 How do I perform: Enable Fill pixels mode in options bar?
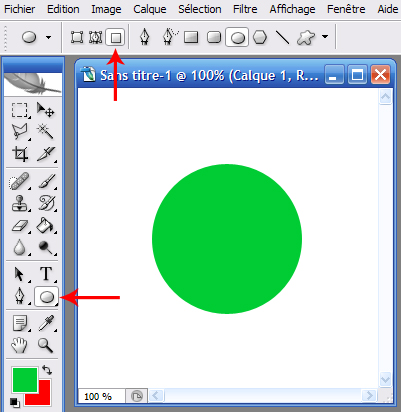(115, 37)
